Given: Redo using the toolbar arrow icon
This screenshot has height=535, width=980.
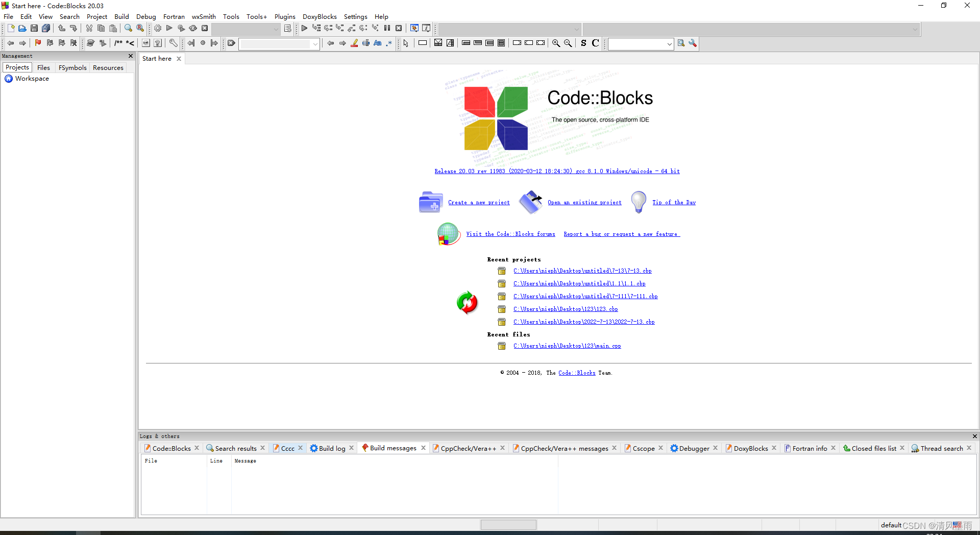Looking at the screenshot, I should point(73,29).
